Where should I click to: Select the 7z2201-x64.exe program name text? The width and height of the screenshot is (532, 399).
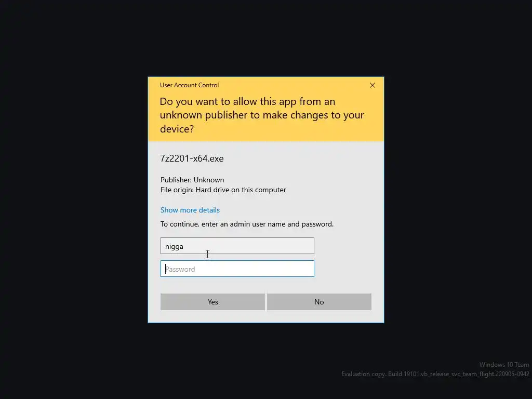(192, 158)
